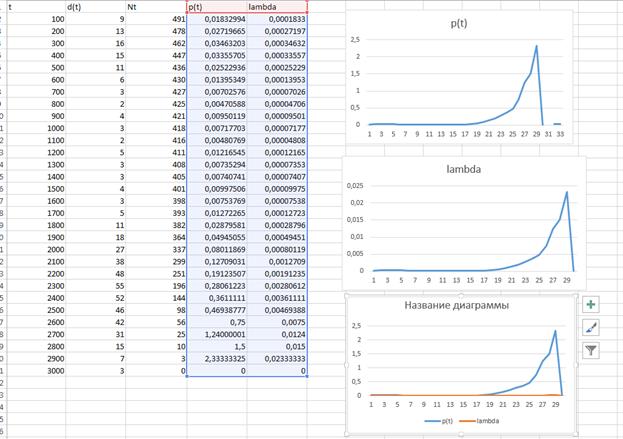This screenshot has height=439, width=623.
Task: Select d(t) cell containing 27
Action: coord(95,249)
